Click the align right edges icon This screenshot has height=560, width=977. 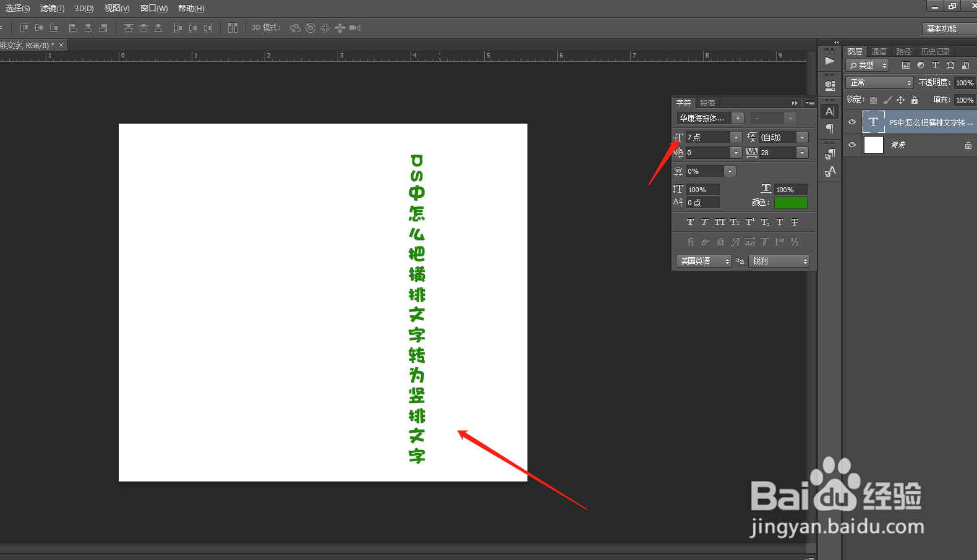[103, 28]
